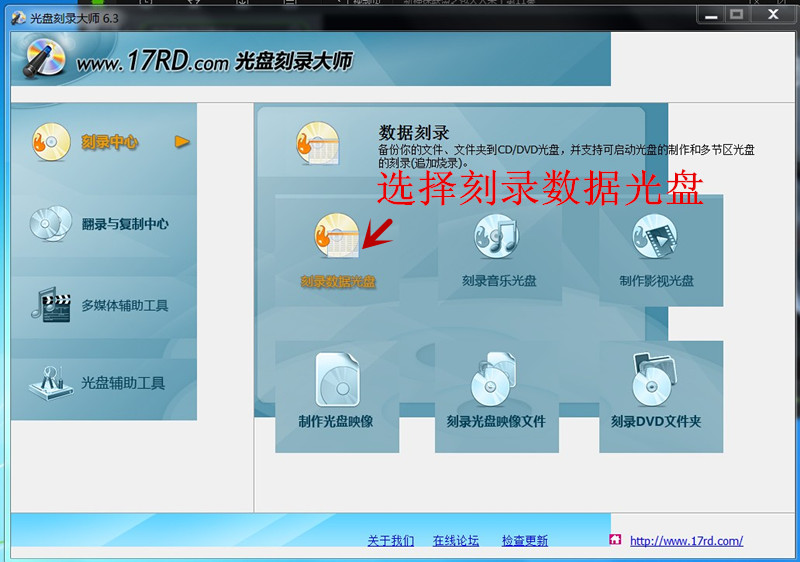Click the 制作光盘映像 label
Screen dimensions: 800x562
click(336, 421)
